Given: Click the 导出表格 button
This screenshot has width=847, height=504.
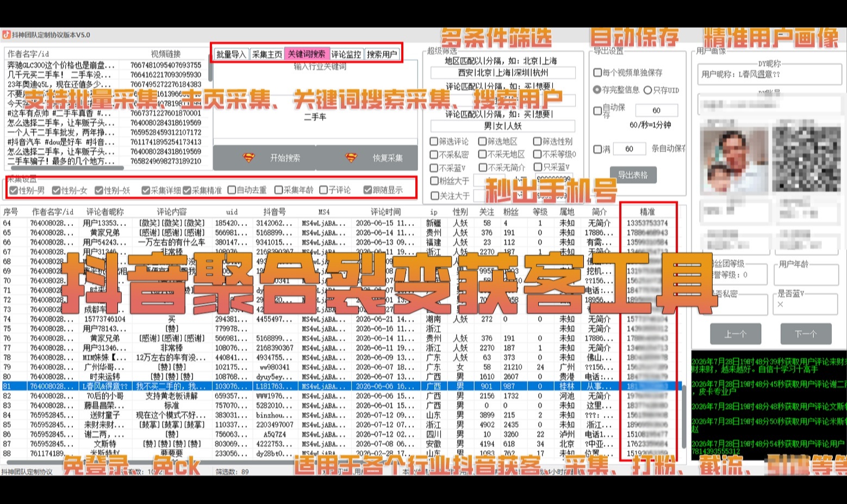Looking at the screenshot, I should tap(633, 175).
